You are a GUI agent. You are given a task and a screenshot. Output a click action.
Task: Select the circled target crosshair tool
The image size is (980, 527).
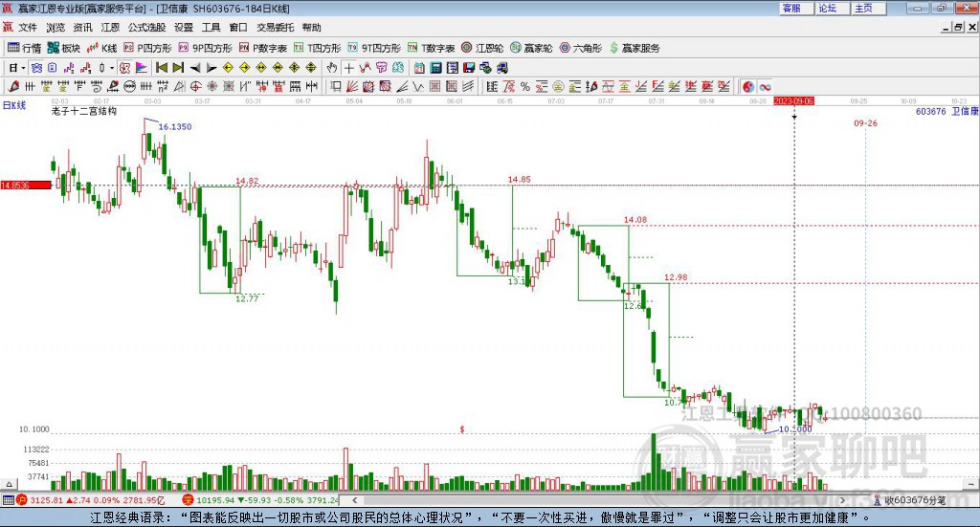195,87
